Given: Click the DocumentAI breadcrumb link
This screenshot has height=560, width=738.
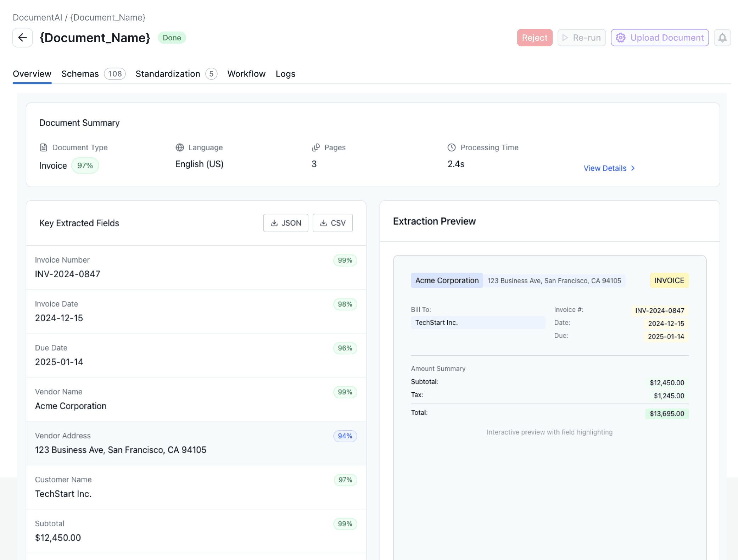Looking at the screenshot, I should (37, 17).
